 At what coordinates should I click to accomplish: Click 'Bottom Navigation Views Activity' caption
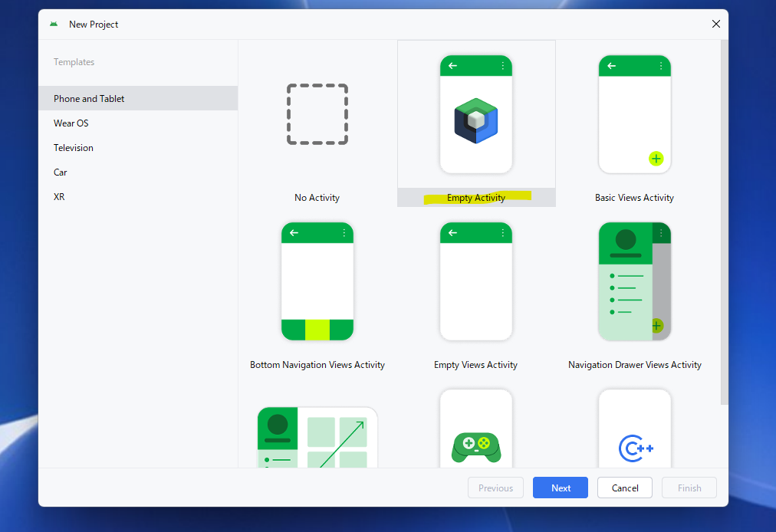317,365
